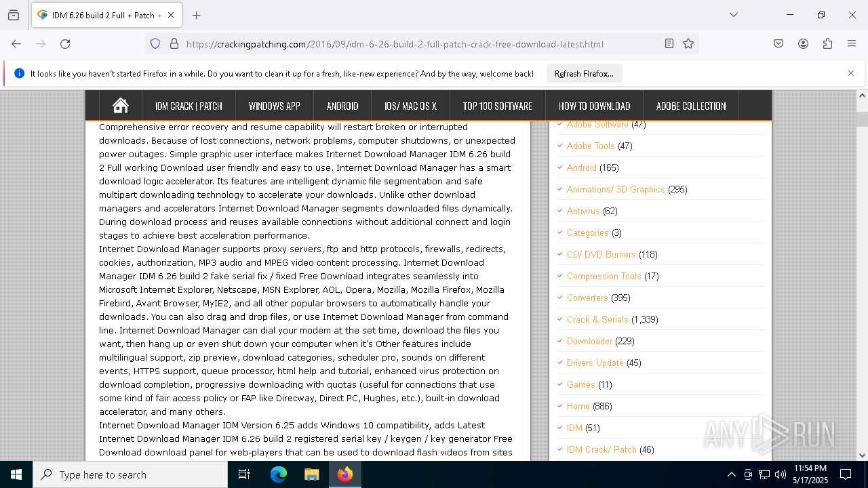Open the volume speaker tray icon
The image size is (868, 488).
coord(781,474)
